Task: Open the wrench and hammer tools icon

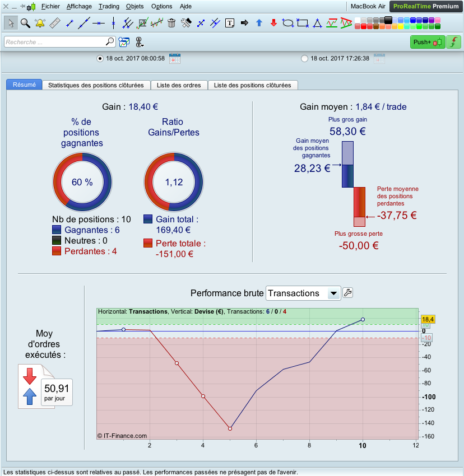Action: point(186,23)
